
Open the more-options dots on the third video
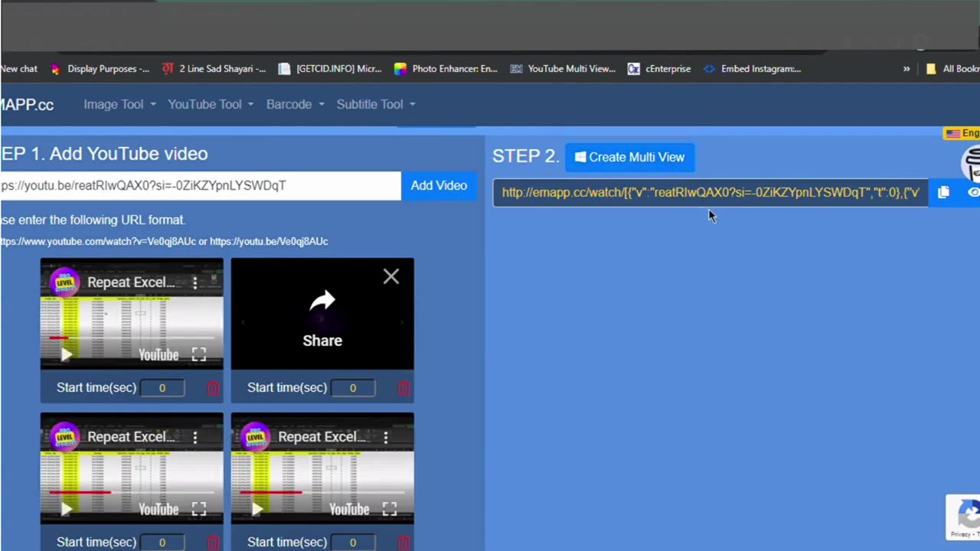coord(195,437)
